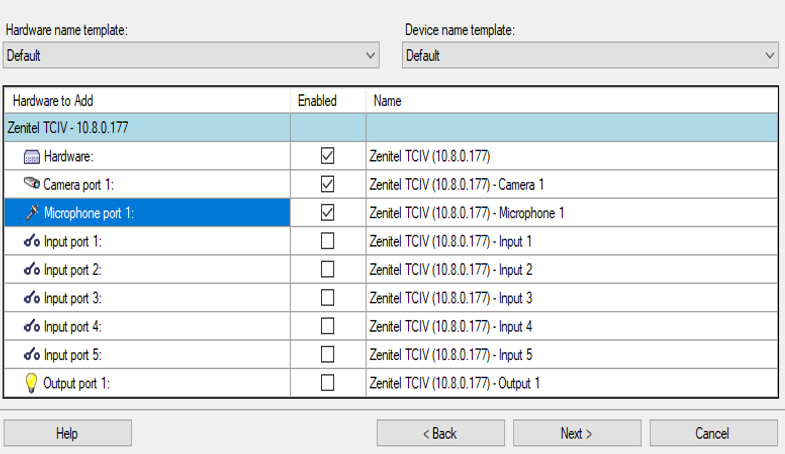Screen dimensions: 785x454
Task: Open the Device name template dropdown
Action: [590, 56]
